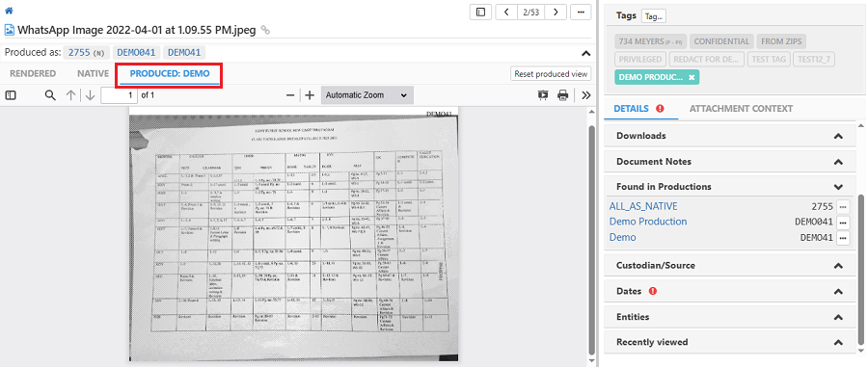Image resolution: width=868 pixels, height=367 pixels.
Task: Open options for the ALL_AS_NATIVE production
Action: (843, 207)
